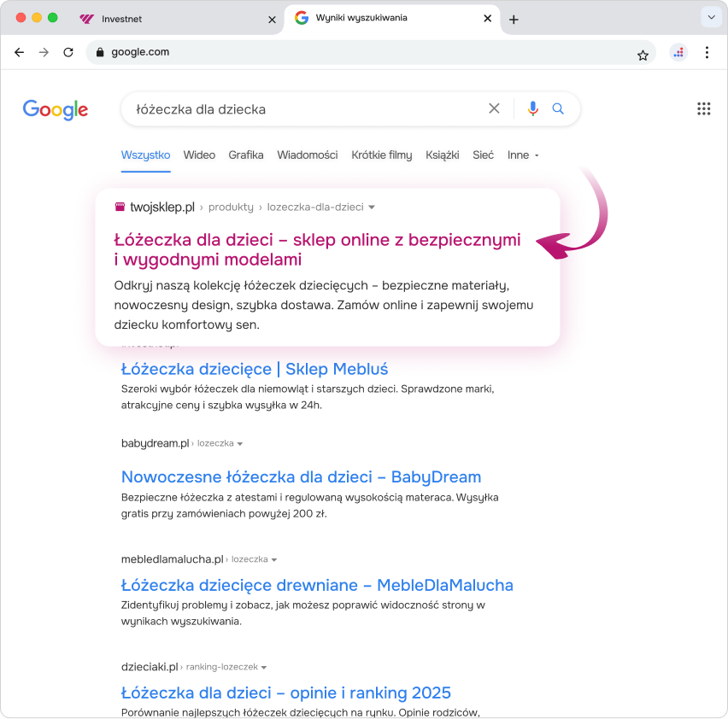Open a new browser tab

[514, 20]
